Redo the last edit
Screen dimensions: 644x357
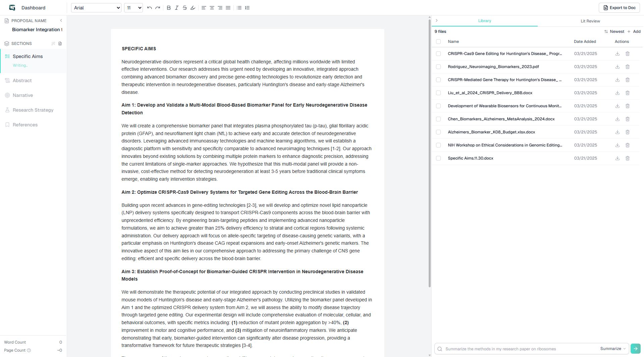point(158,8)
